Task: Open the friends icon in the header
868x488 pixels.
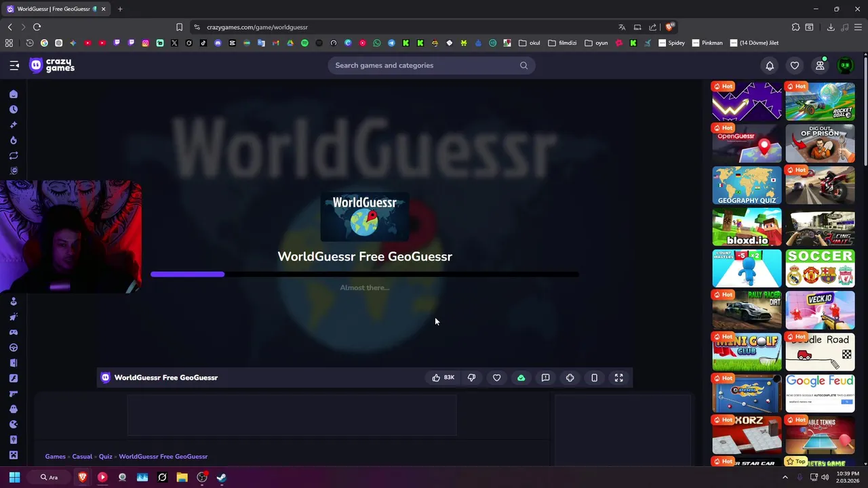Action: [820, 65]
